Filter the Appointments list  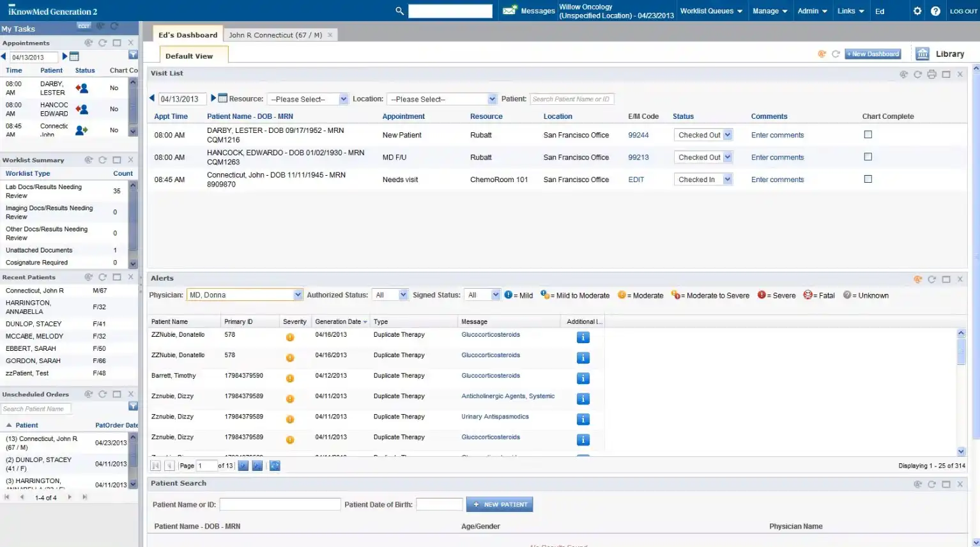coord(133,56)
